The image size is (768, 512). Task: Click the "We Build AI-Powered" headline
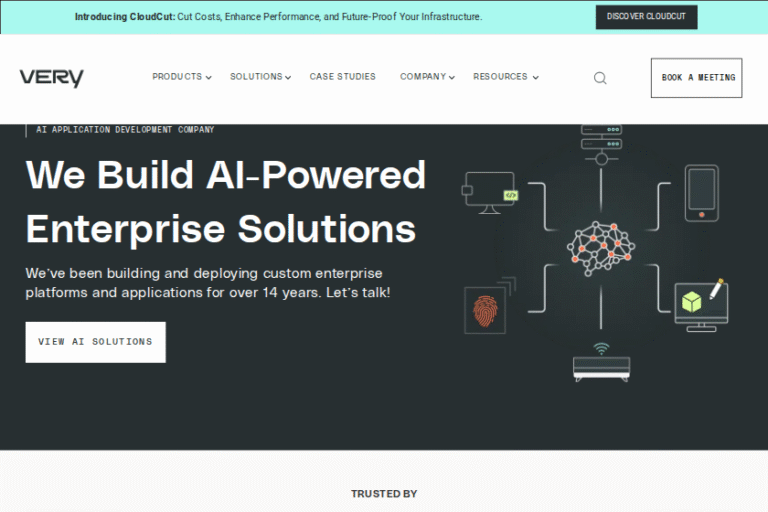226,175
